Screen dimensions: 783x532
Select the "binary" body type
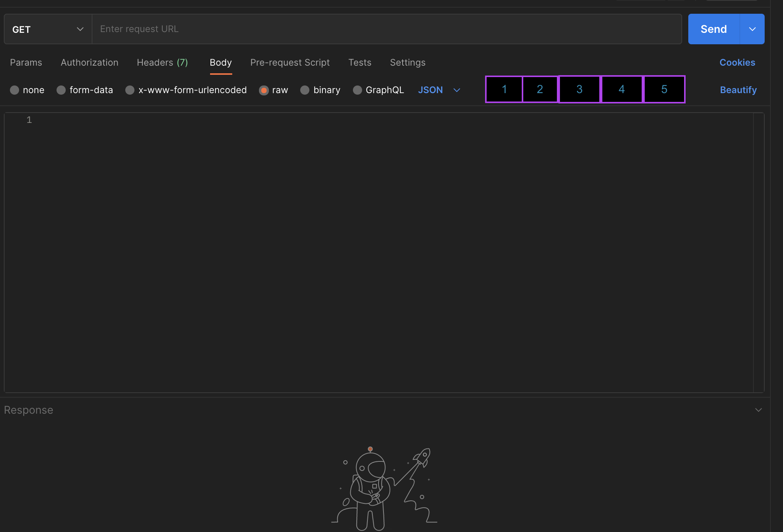coord(320,90)
